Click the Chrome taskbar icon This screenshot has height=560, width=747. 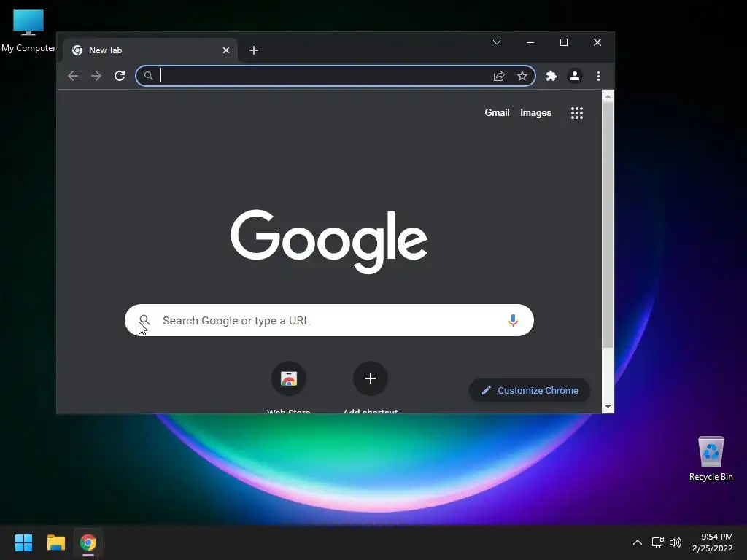(x=88, y=542)
